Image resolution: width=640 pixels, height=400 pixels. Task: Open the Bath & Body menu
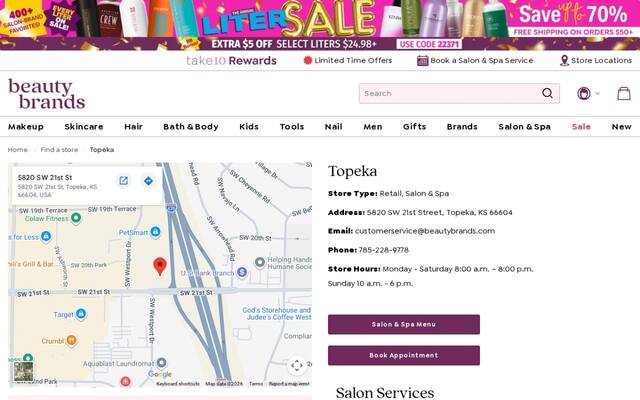[x=191, y=127]
